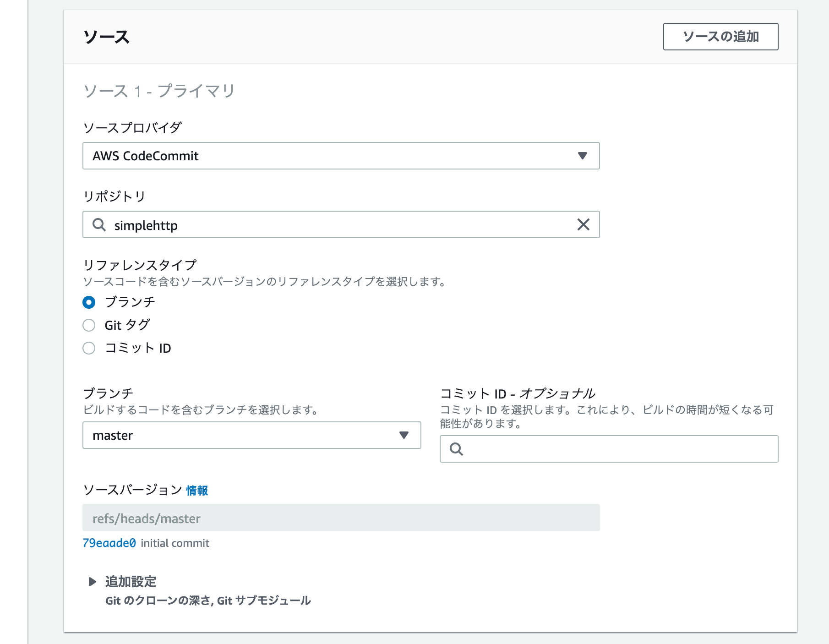Open commit 79eaade0 link
The image size is (829, 644).
coord(110,543)
